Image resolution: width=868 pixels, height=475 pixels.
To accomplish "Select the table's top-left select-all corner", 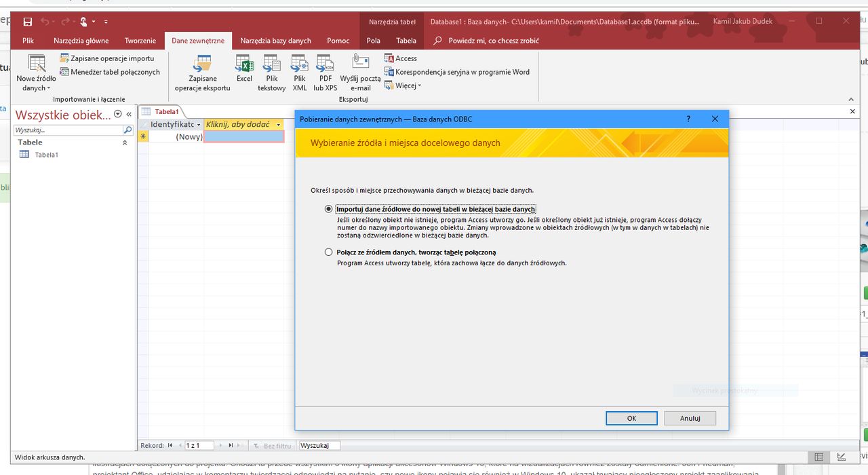I will [x=142, y=125].
